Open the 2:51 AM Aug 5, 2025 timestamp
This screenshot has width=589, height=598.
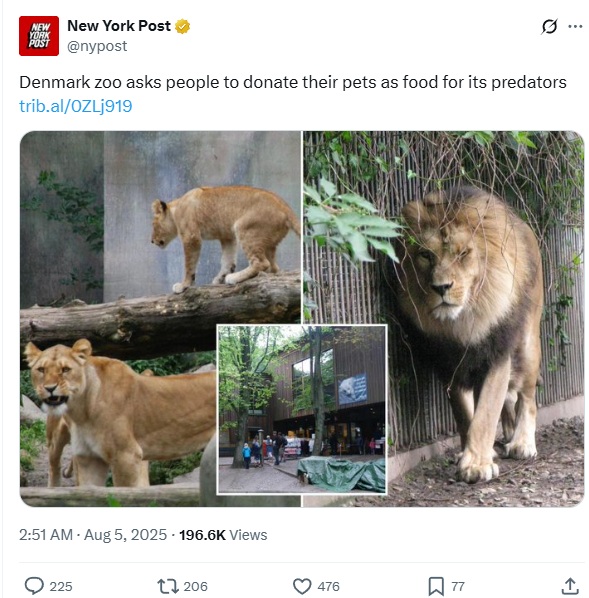click(x=93, y=535)
